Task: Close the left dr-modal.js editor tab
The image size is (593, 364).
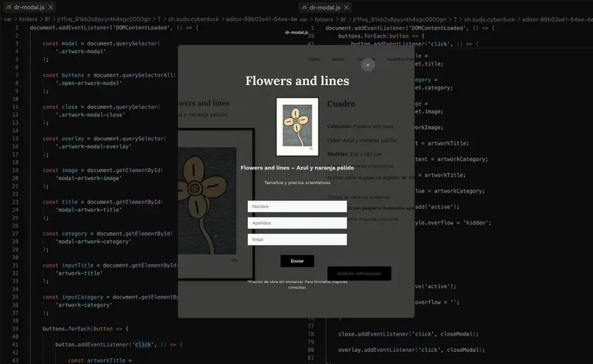Action: point(51,7)
